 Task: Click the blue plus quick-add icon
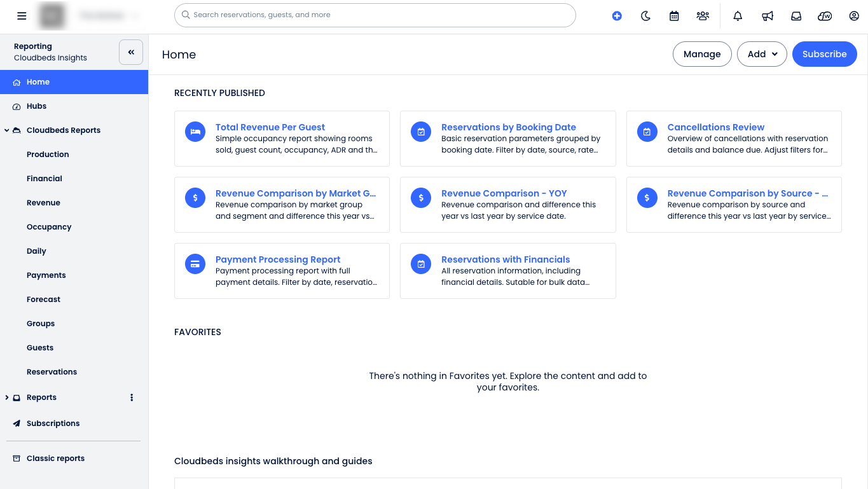pos(617,16)
